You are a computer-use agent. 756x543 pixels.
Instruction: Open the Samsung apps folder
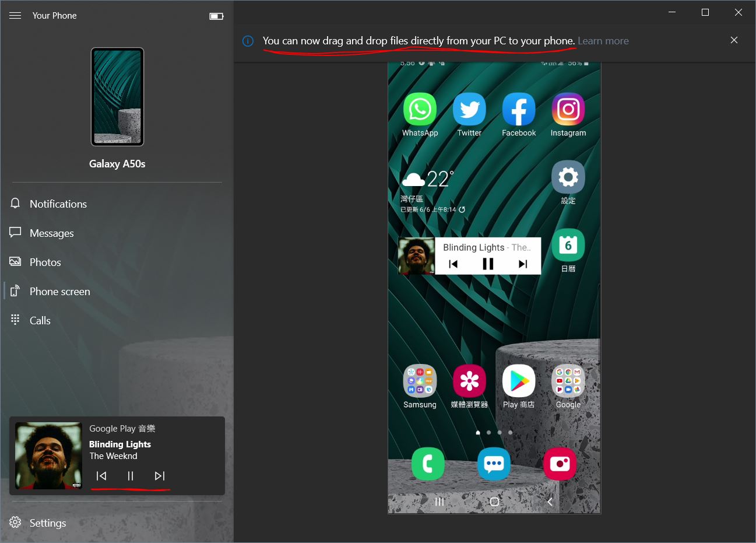420,386
